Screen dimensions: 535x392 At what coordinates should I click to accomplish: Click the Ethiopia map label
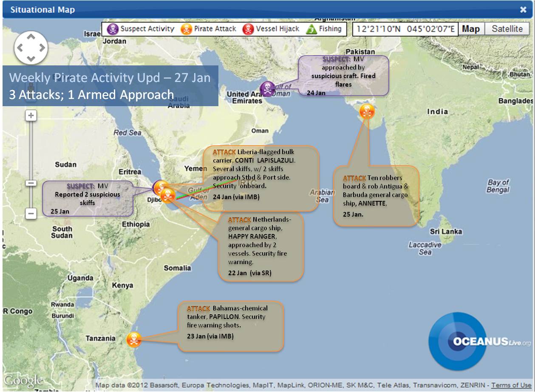click(x=136, y=224)
